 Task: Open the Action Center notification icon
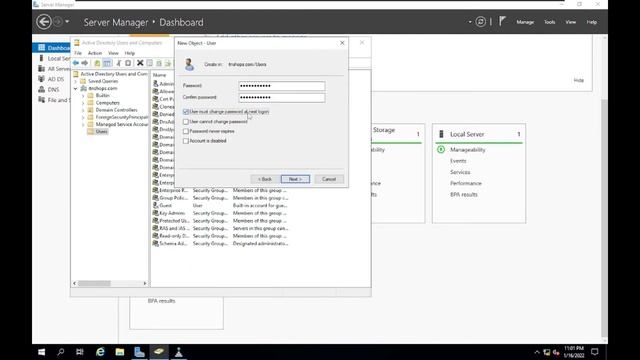point(595,352)
